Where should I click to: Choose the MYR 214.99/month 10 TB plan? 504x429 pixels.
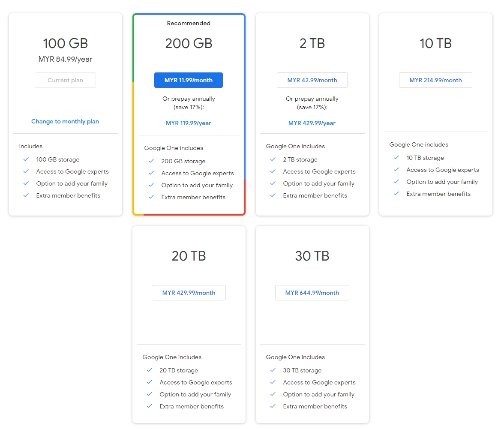click(x=435, y=80)
